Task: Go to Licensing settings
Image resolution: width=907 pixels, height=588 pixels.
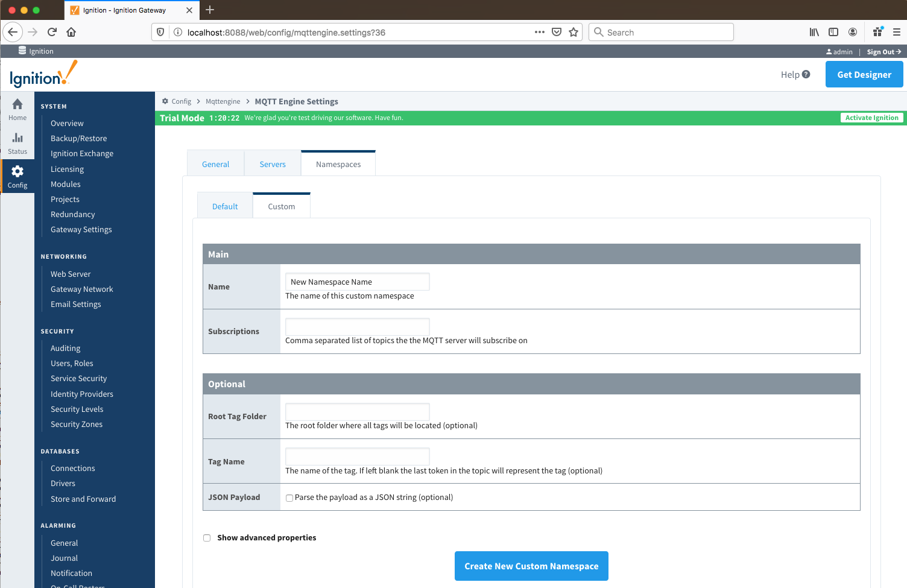Action: 67,169
